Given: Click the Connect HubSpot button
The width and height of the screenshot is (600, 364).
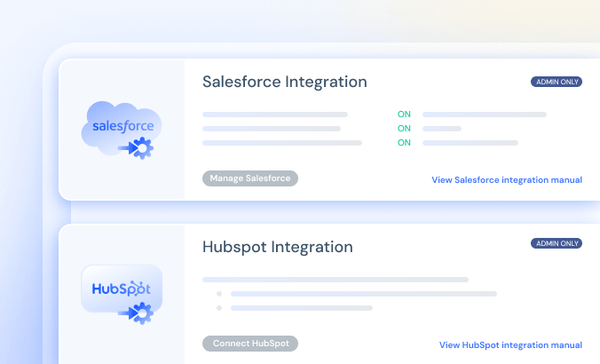Looking at the screenshot, I should 250,344.
